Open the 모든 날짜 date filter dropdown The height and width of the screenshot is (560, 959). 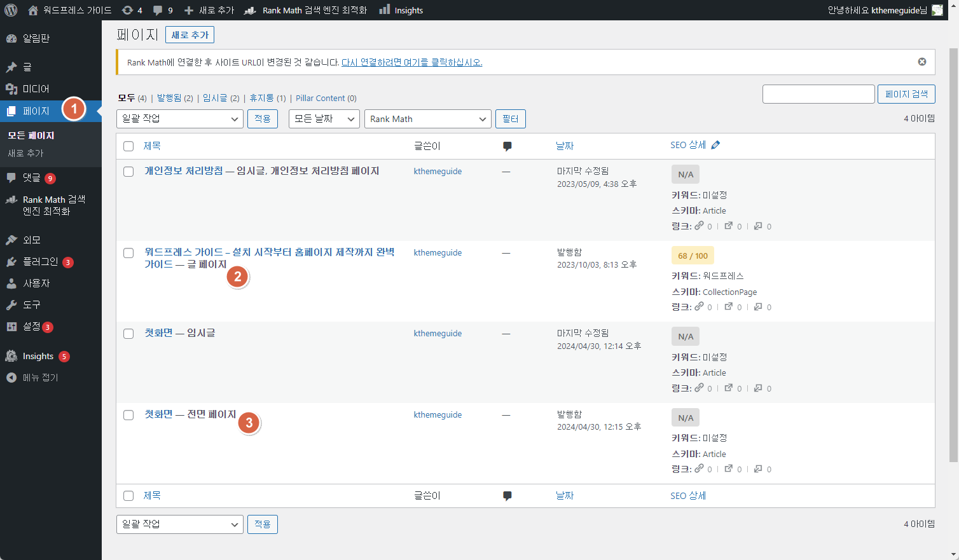[x=324, y=119]
